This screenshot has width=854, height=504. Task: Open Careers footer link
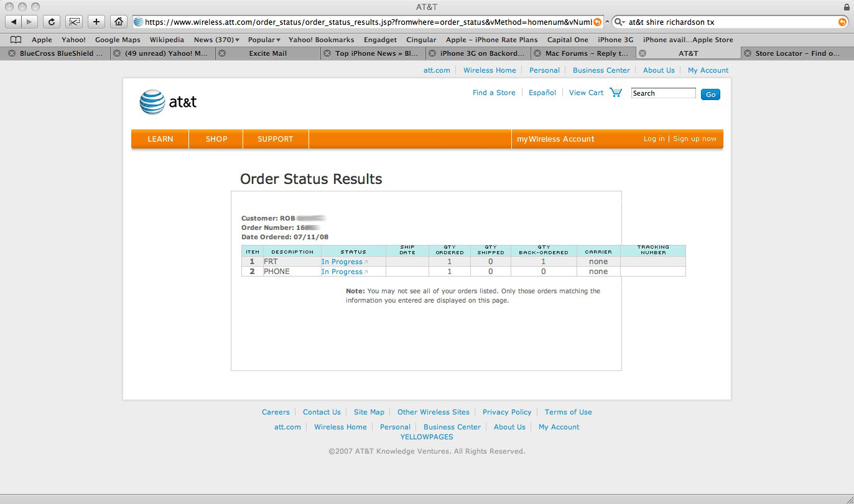pyautogui.click(x=276, y=412)
